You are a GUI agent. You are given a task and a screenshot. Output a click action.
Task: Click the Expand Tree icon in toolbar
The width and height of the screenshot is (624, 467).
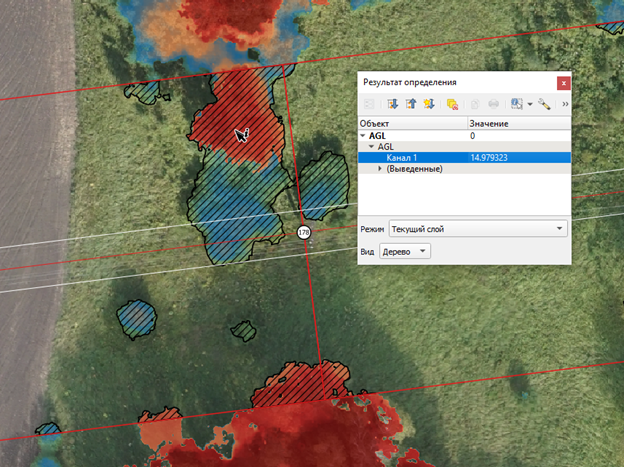click(392, 103)
